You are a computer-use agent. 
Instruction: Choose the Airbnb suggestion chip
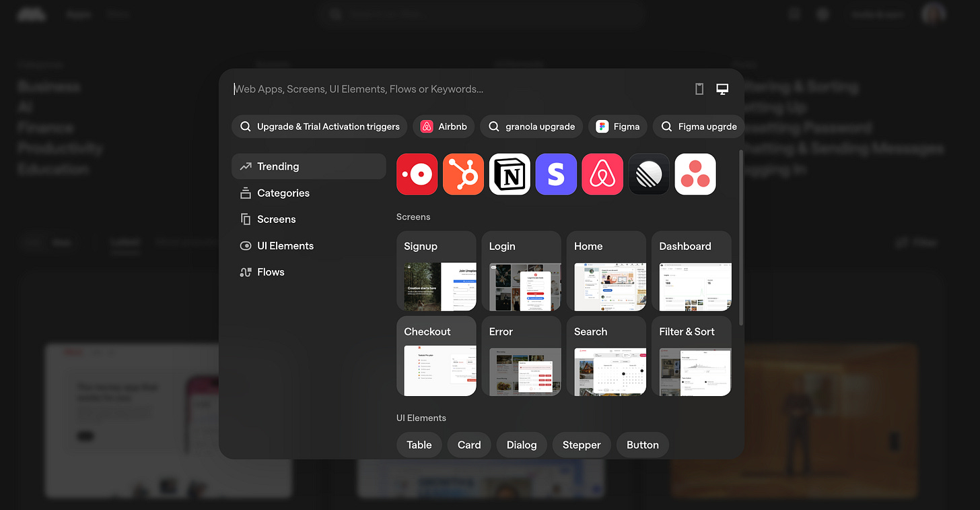pos(444,127)
